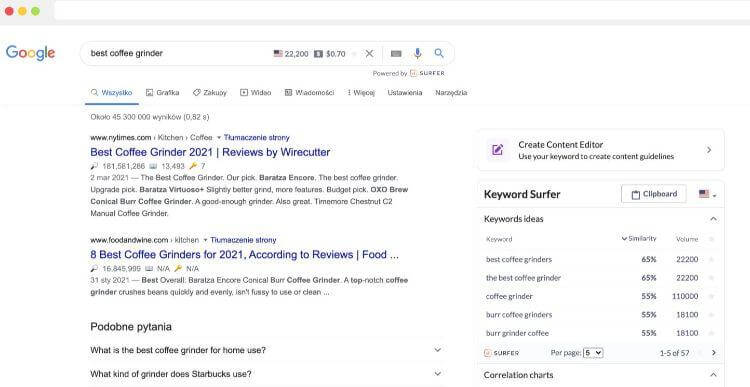Start voice search with the microphone icon
Image resolution: width=750 pixels, height=387 pixels.
[x=418, y=54]
